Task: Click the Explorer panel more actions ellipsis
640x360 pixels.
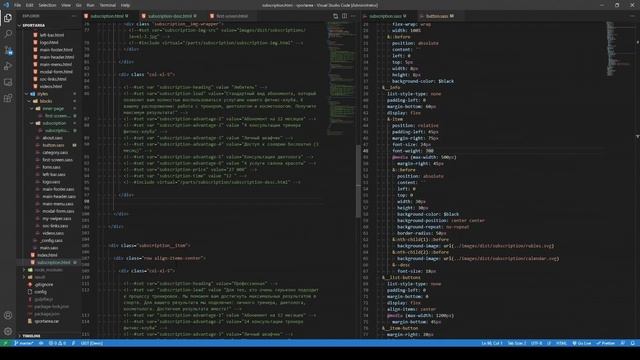Action: 74,16
